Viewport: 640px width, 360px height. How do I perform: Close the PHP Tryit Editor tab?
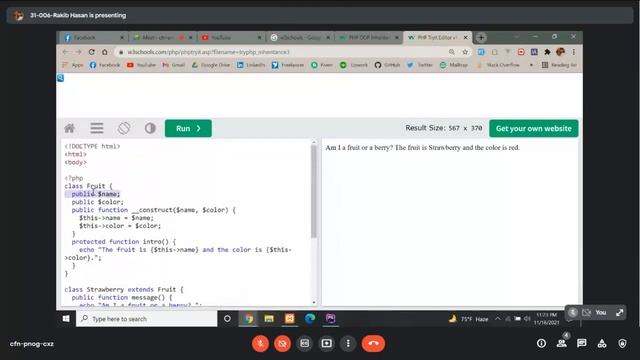[x=465, y=38]
